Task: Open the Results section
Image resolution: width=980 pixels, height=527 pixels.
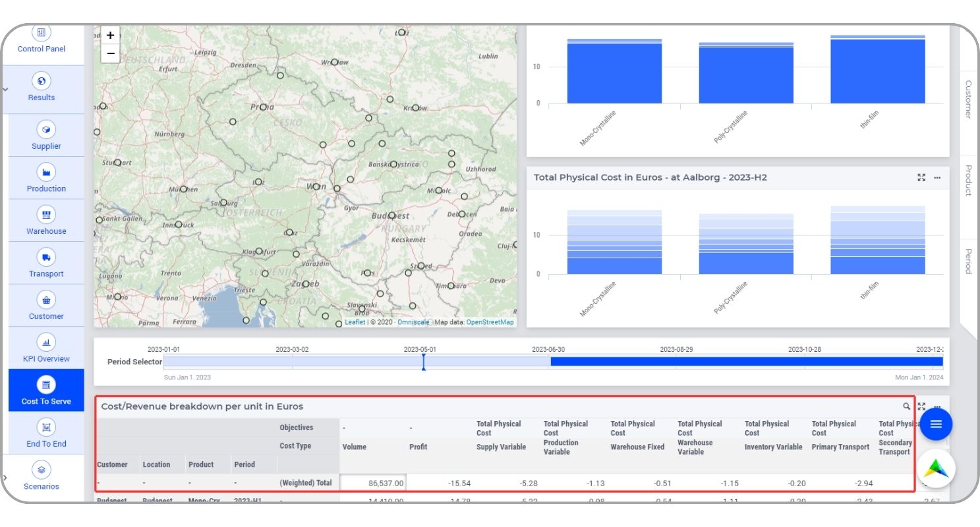Action: tap(42, 89)
